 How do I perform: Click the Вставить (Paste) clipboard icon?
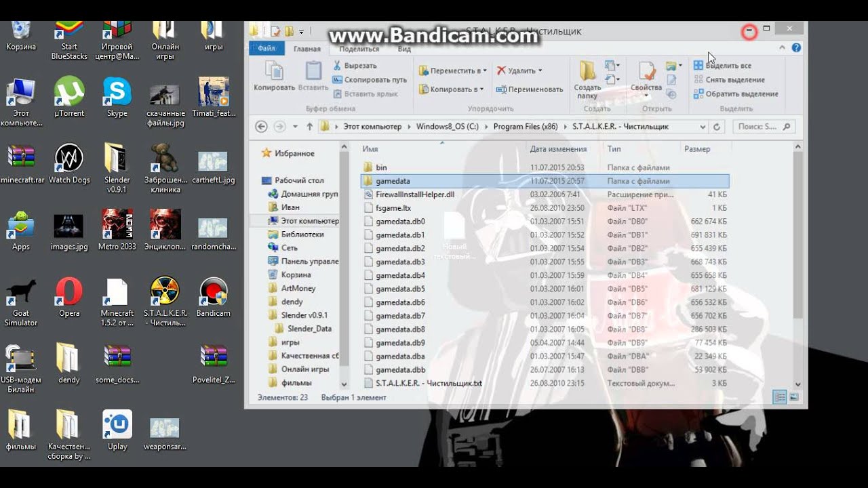(x=313, y=75)
